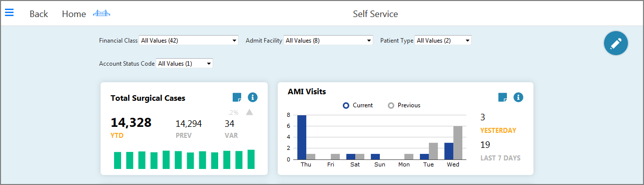Viewport: 644px width, 185px height.
Task: Click the gray Fri previous bar
Action: coord(335,156)
